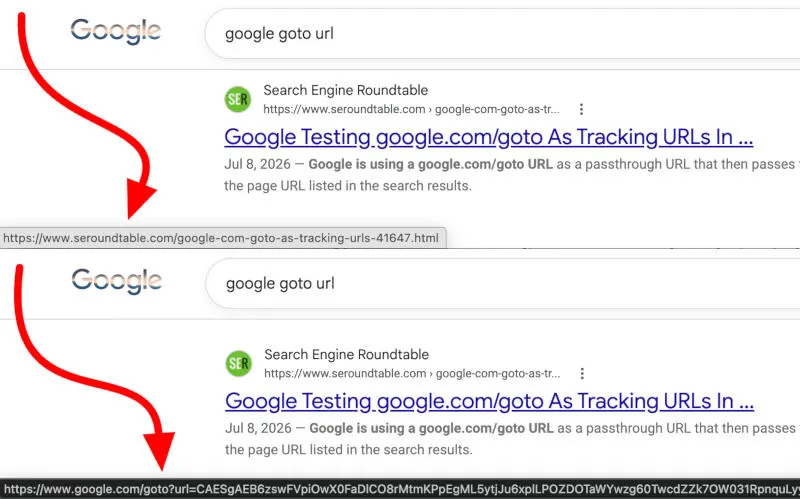Click the grey seroundtable.com status bar URL
This screenshot has height=499, width=800.
[221, 238]
